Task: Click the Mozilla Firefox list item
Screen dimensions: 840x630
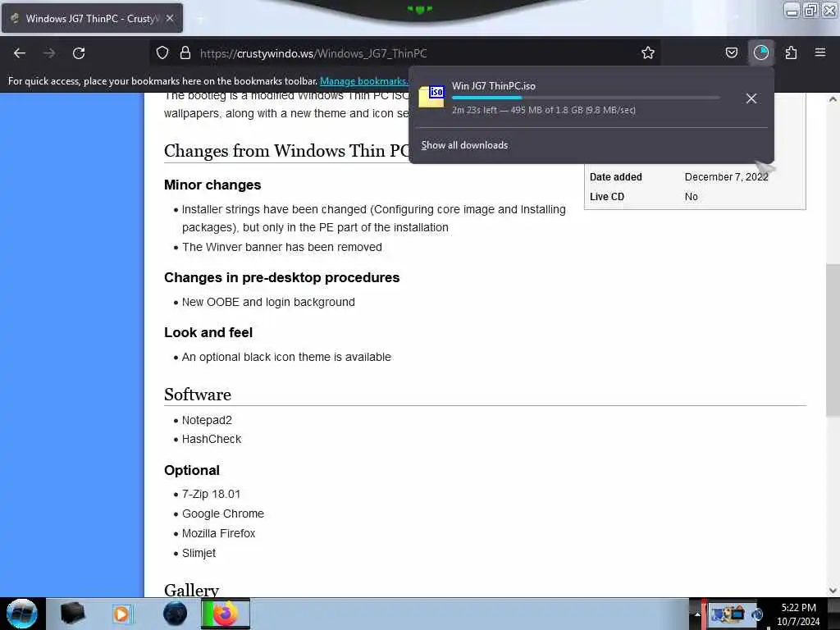Action: (218, 533)
